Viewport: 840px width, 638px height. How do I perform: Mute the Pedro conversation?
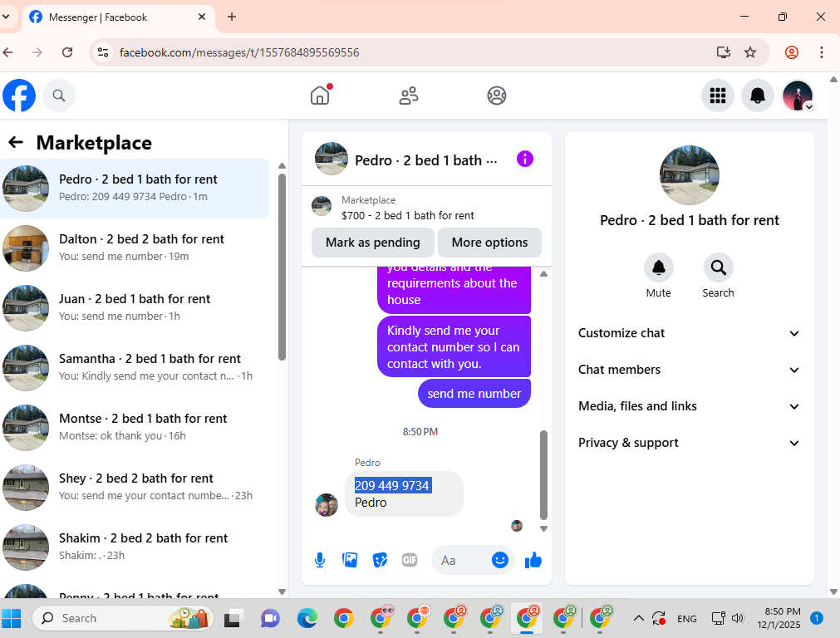pyautogui.click(x=658, y=267)
